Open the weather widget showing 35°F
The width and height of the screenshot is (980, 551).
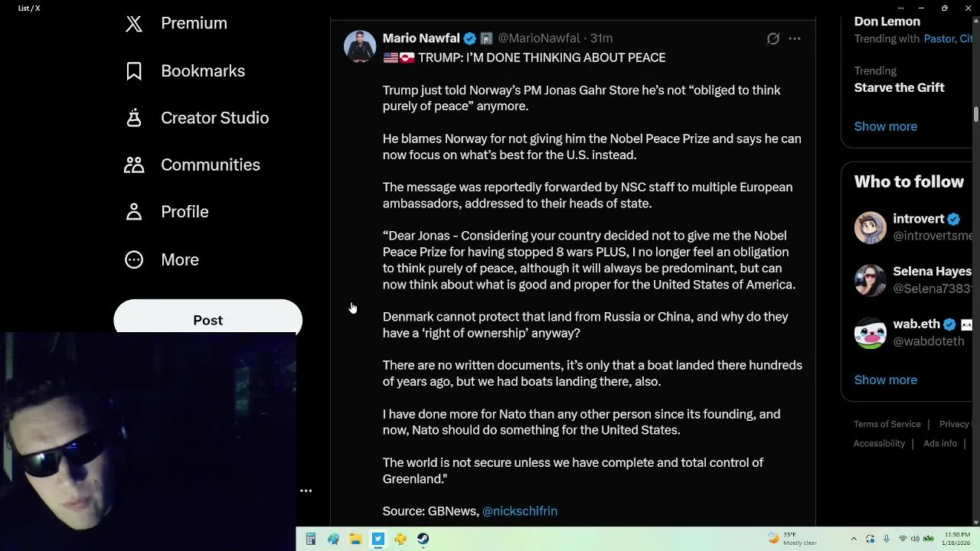point(792,539)
